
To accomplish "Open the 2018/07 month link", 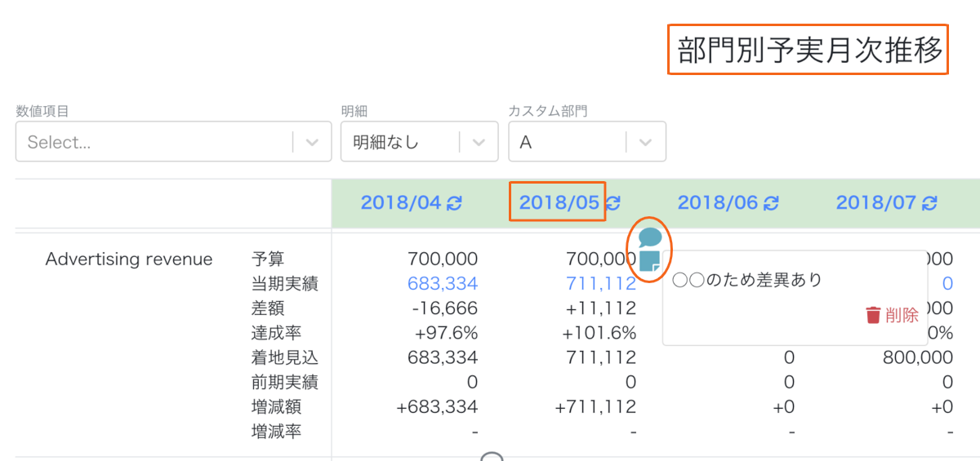I will (877, 202).
